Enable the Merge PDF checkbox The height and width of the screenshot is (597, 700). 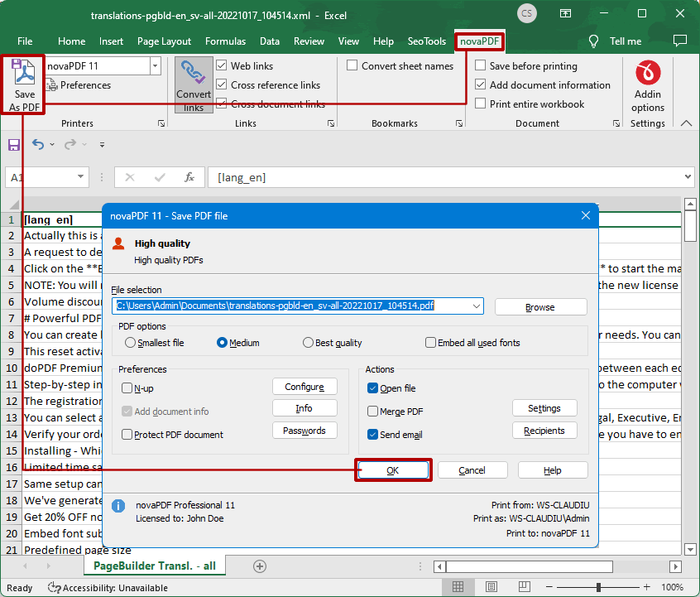372,411
